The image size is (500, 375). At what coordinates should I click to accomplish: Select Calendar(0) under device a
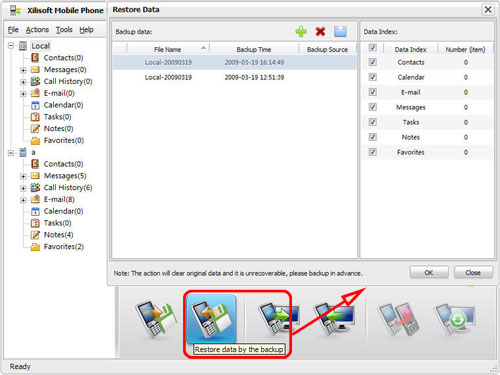[63, 211]
